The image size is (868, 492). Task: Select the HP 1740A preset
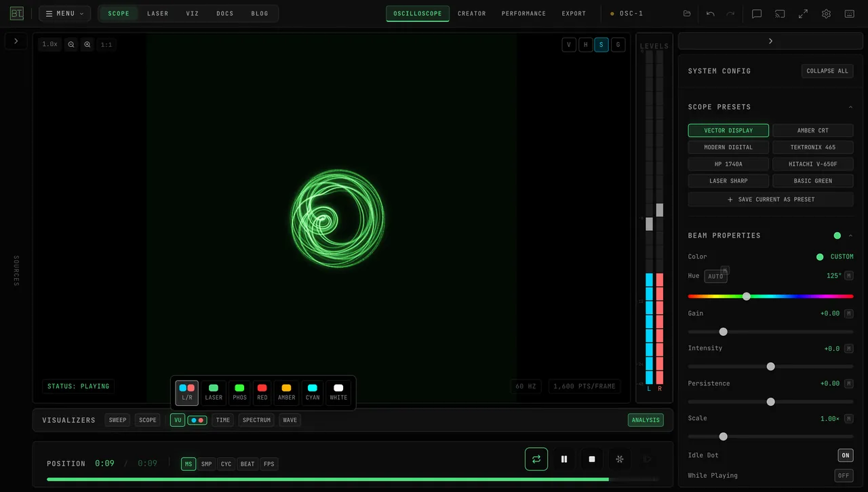[728, 164]
